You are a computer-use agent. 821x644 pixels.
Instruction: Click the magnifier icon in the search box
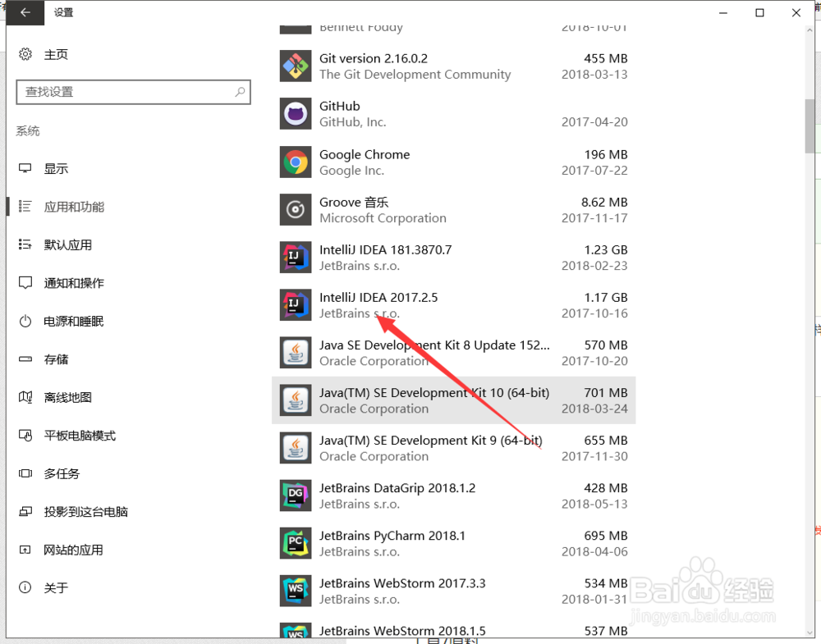(x=240, y=92)
